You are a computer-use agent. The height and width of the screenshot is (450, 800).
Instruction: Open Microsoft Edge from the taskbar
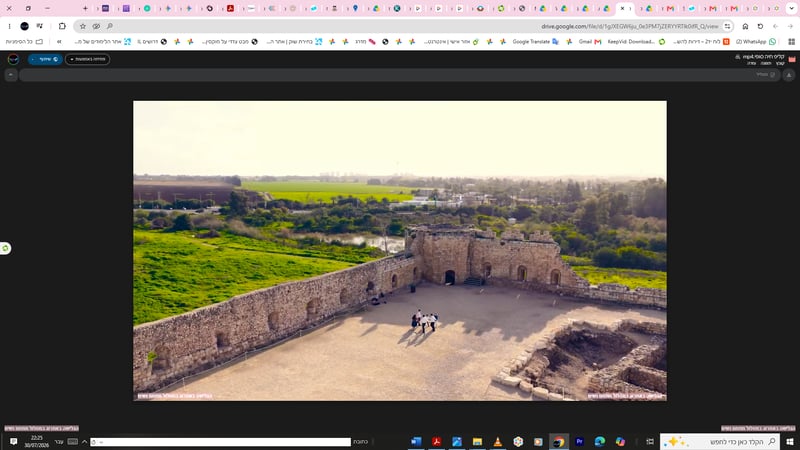tap(599, 441)
